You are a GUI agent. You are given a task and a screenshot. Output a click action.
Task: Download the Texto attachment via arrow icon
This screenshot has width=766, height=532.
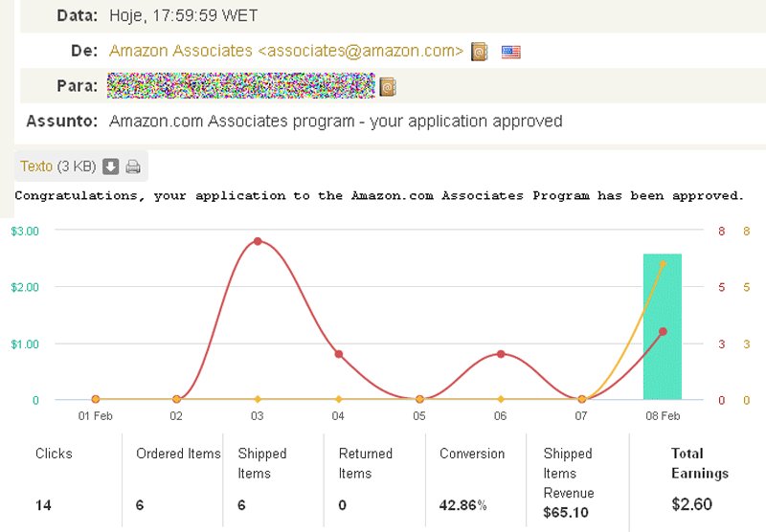[110, 166]
